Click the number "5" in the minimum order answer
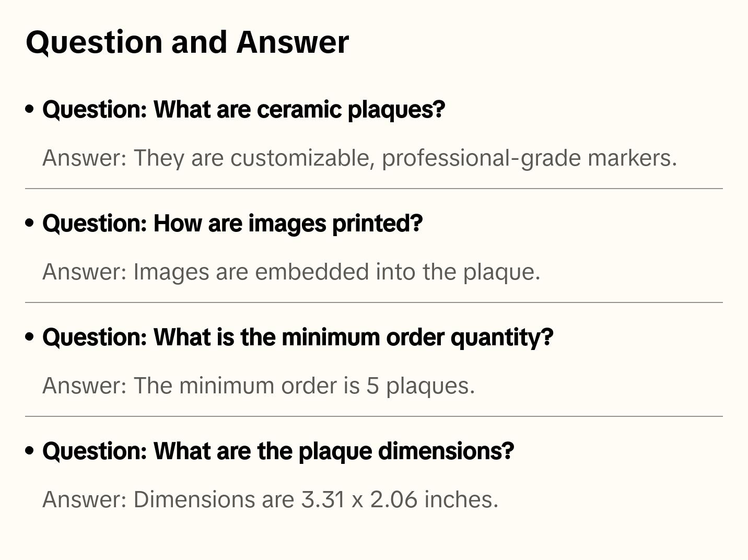Image resolution: width=748 pixels, height=560 pixels. point(372,386)
